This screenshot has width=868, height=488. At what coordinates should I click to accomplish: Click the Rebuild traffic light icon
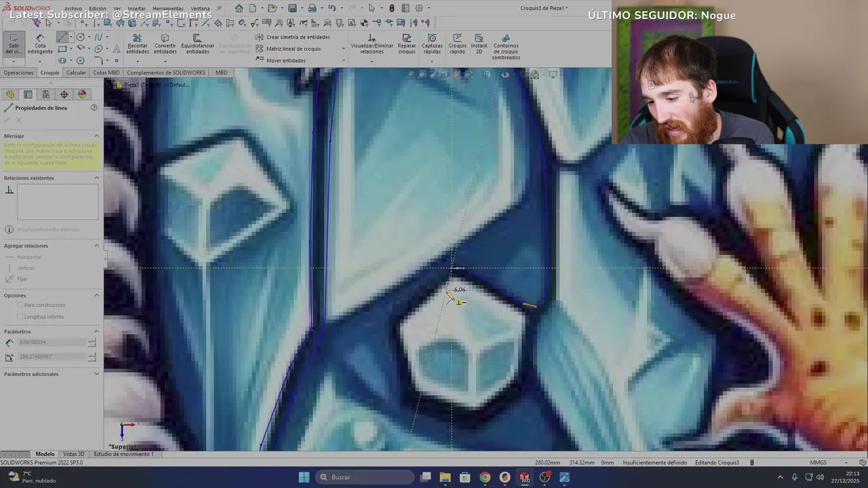[391, 8]
